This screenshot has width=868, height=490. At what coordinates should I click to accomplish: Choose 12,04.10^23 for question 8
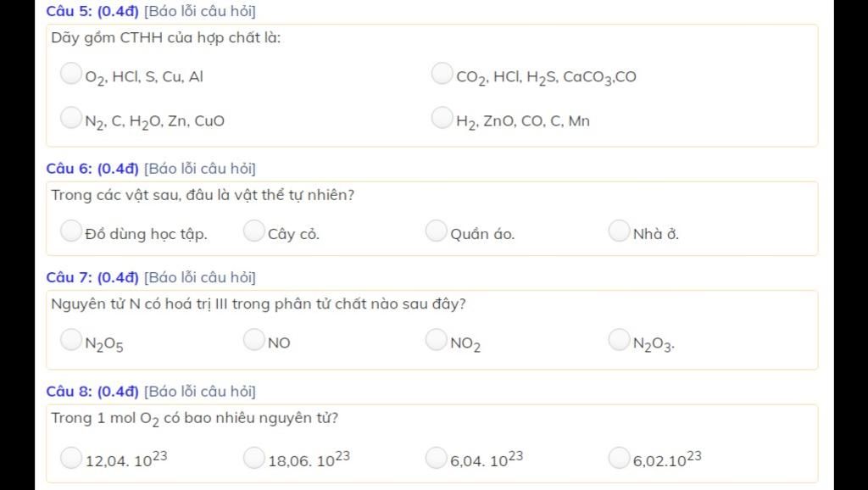(x=71, y=458)
